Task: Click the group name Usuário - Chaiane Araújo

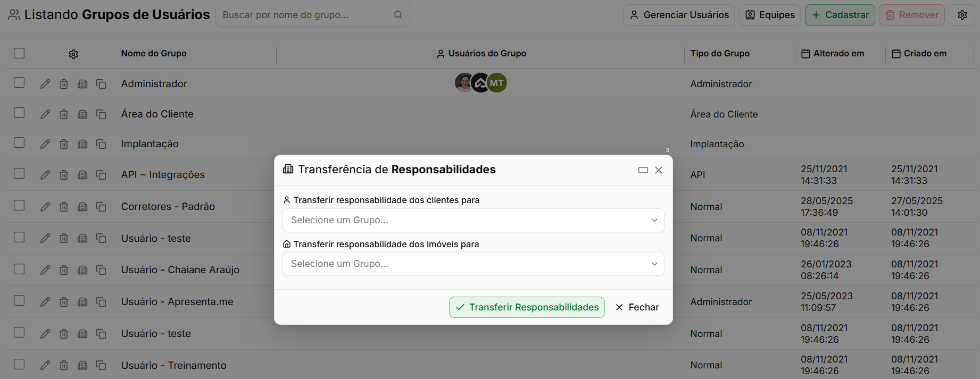Action: (x=180, y=270)
